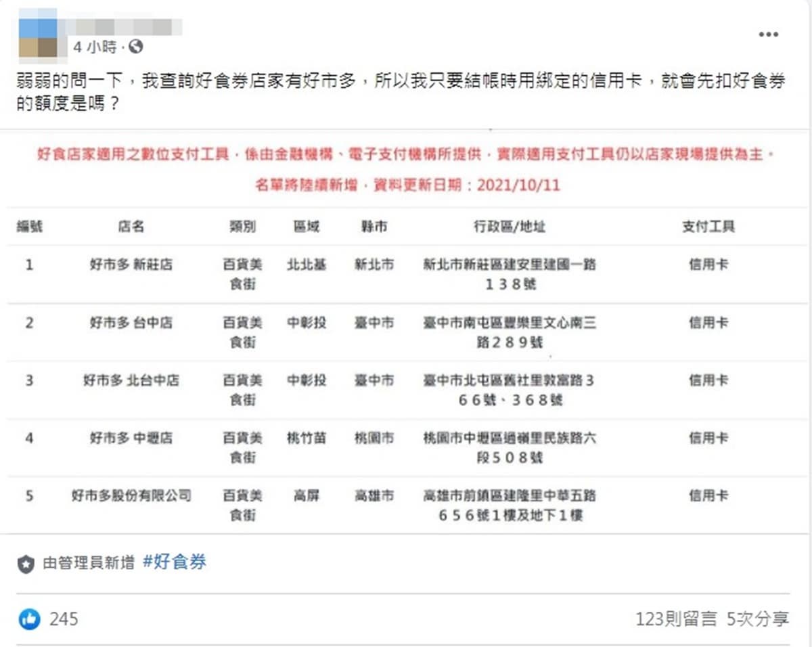Click the 桃園市中壢區 address cell
This screenshot has width=812, height=647.
[x=510, y=447]
